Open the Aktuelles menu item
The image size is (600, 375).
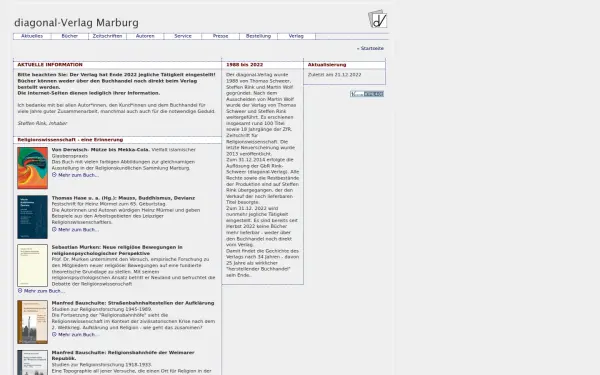pyautogui.click(x=32, y=36)
